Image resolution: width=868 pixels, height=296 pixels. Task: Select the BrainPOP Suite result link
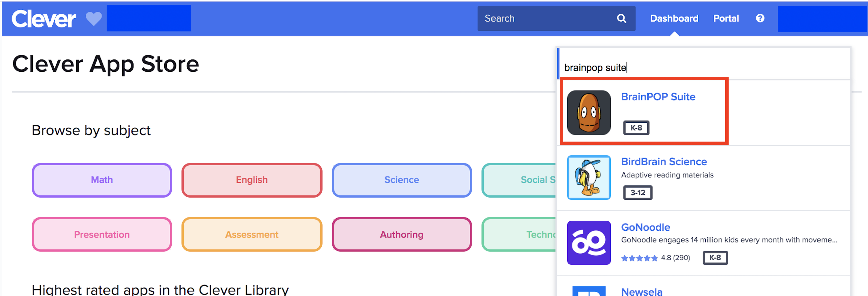coord(658,97)
